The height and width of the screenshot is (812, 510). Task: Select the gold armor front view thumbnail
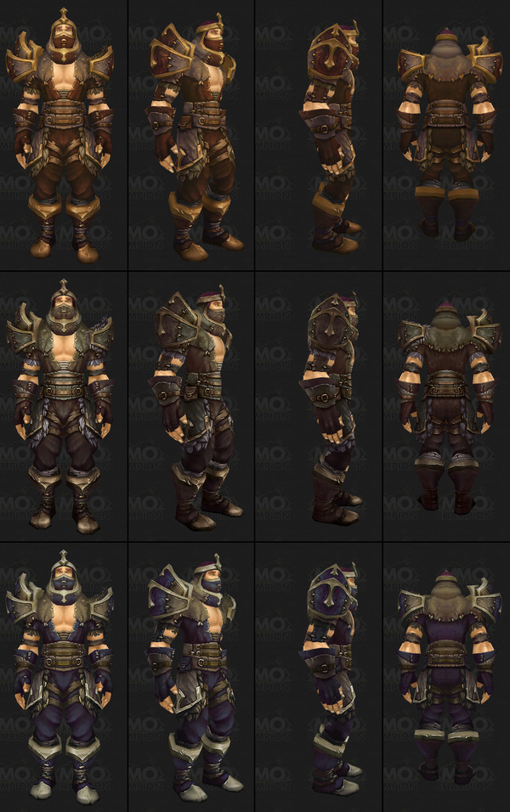click(x=63, y=135)
